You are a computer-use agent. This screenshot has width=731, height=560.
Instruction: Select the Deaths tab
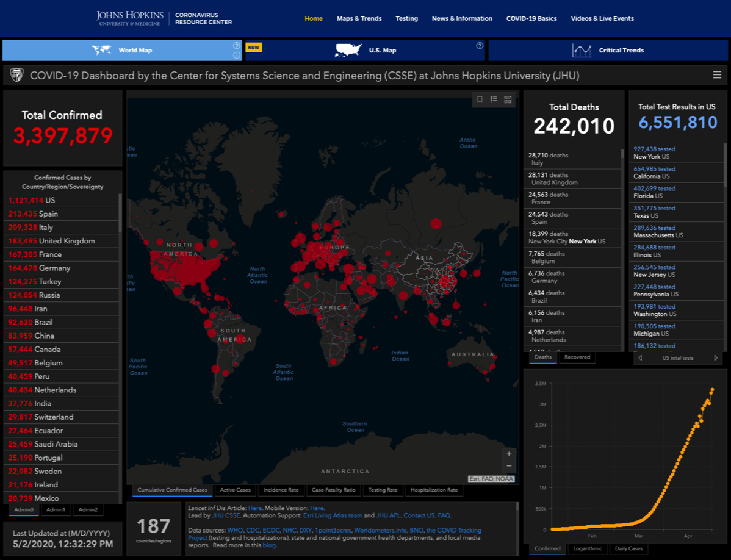[x=543, y=357]
